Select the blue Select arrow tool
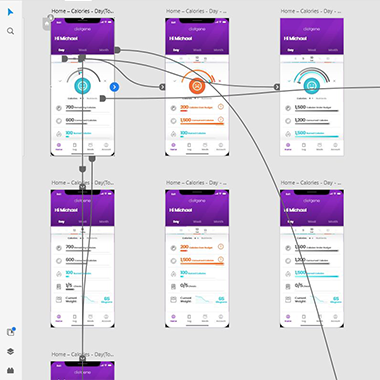Viewport: 380px width, 380px height. click(10, 12)
